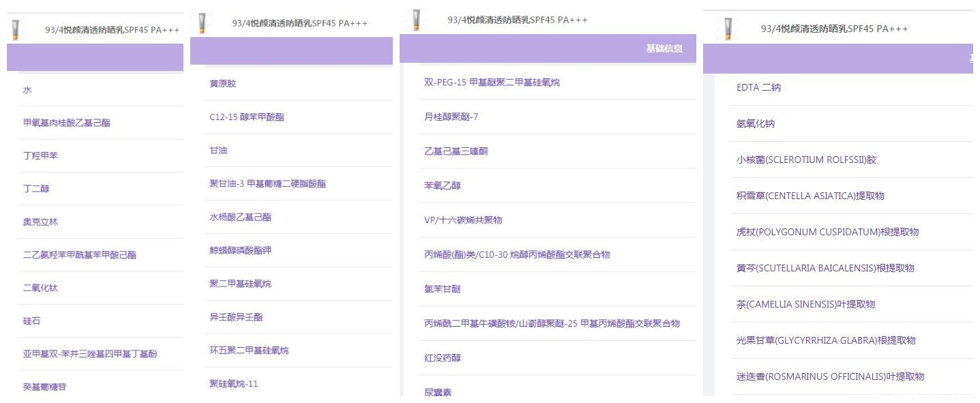The width and height of the screenshot is (980, 403).
Task: Open the 黄原胶 ingredient entry
Action: click(x=223, y=84)
